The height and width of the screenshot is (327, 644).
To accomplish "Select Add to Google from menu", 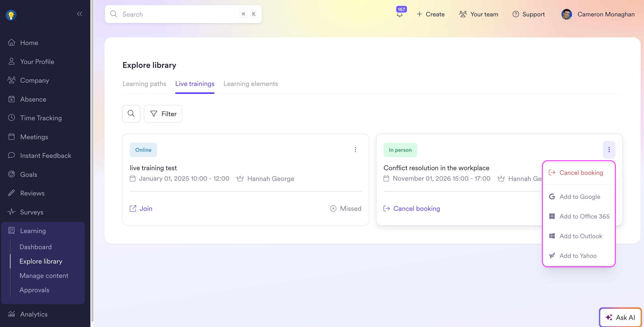I will tap(579, 197).
